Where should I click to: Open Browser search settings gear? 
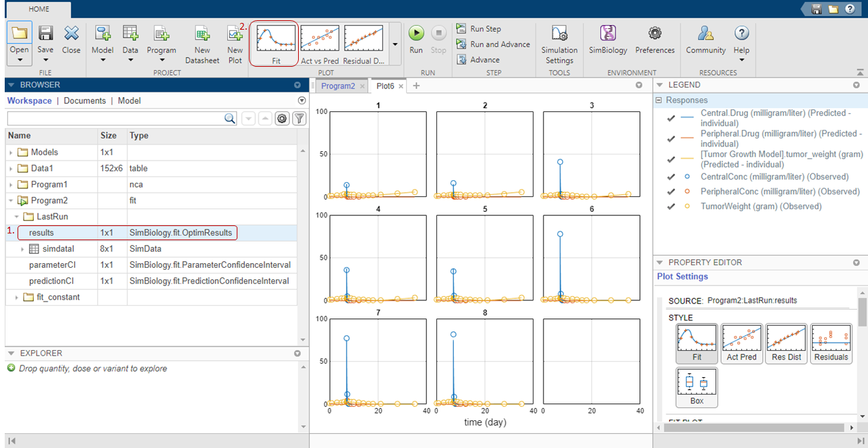pyautogui.click(x=283, y=119)
